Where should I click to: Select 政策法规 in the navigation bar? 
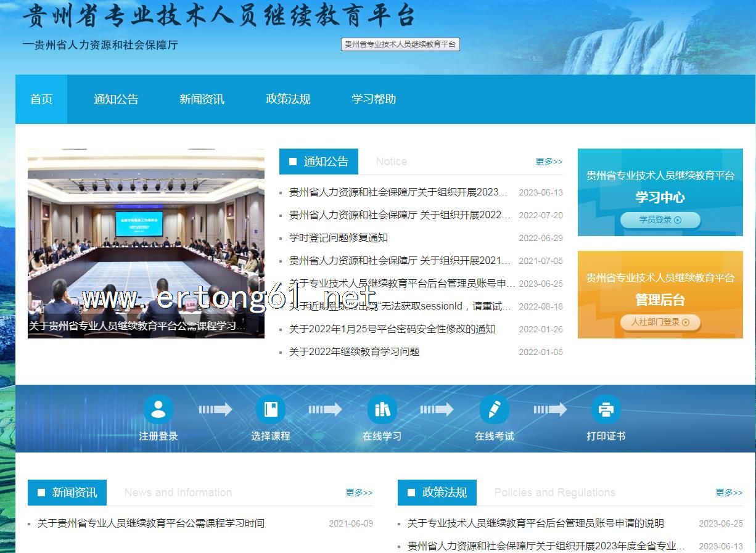288,99
